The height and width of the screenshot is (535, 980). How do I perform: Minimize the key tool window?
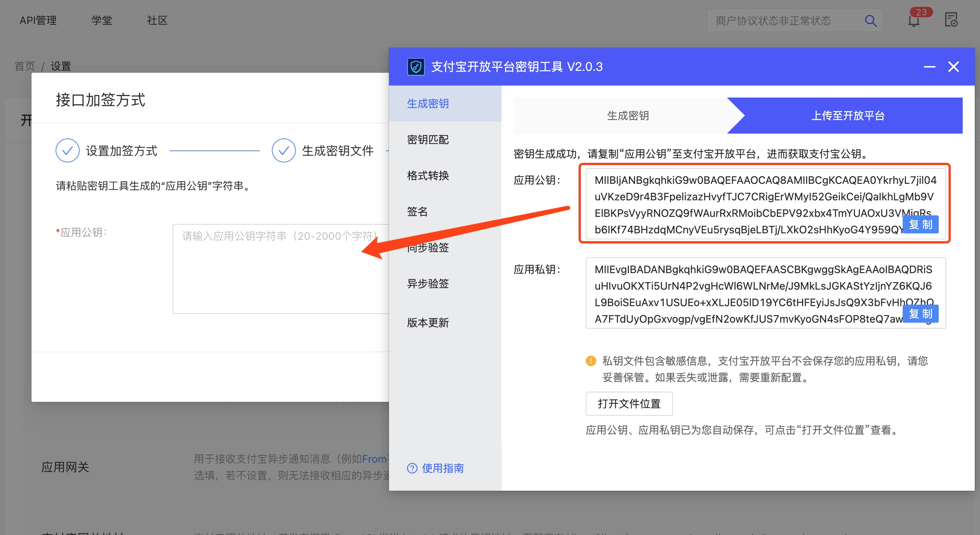pyautogui.click(x=929, y=67)
